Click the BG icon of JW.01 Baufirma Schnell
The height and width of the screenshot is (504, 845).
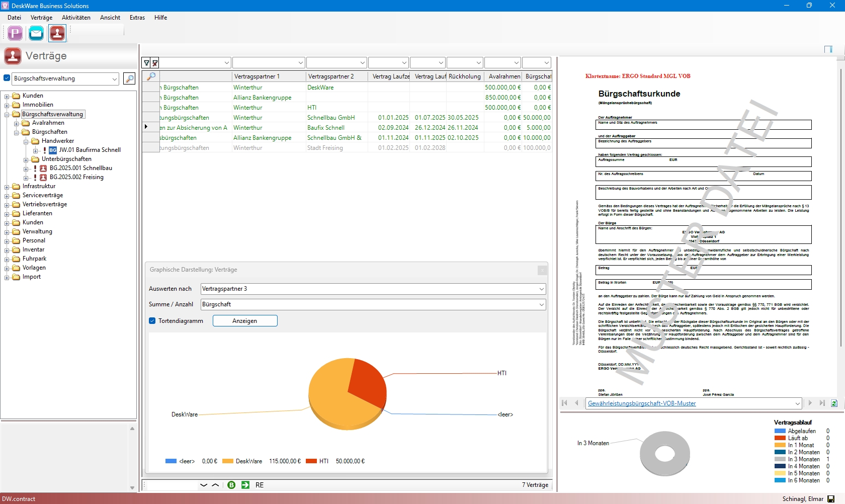tap(53, 150)
